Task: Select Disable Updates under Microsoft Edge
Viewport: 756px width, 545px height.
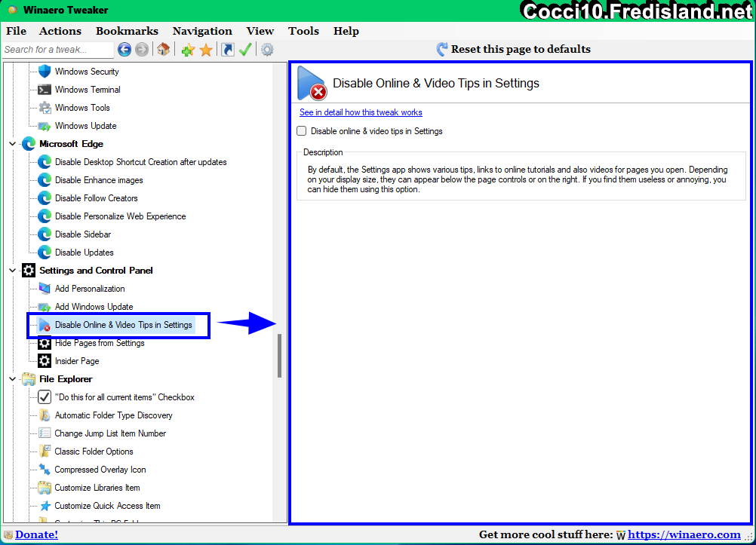Action: pyautogui.click(x=85, y=253)
